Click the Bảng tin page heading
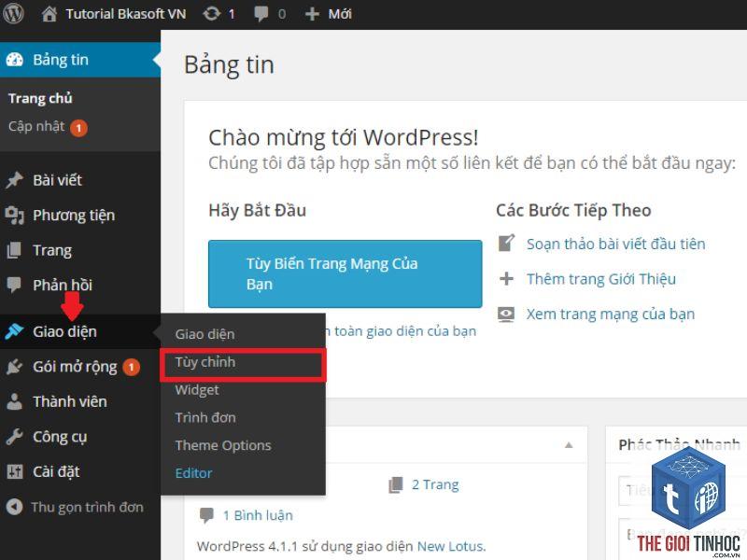 229,65
